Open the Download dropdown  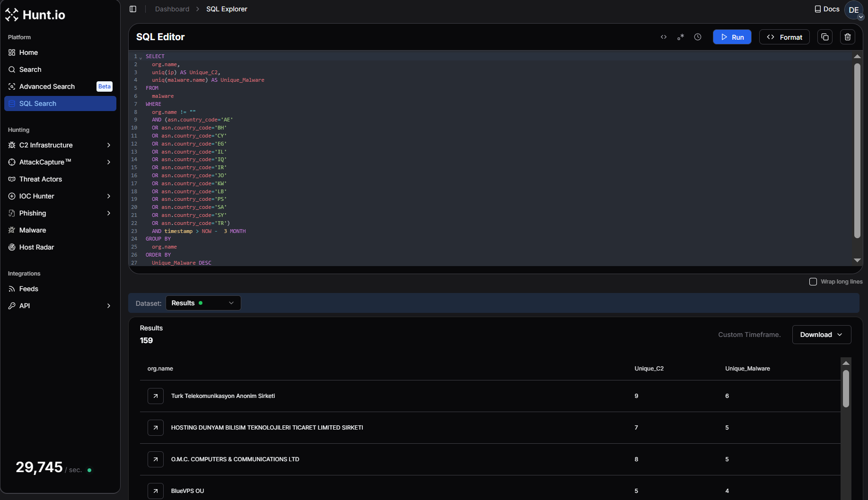click(x=822, y=335)
